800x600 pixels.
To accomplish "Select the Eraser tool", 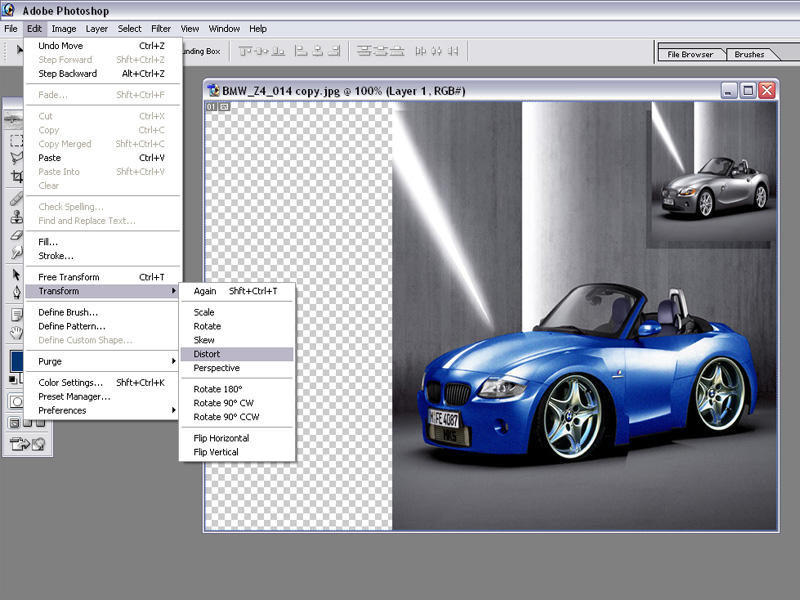I will coord(16,235).
